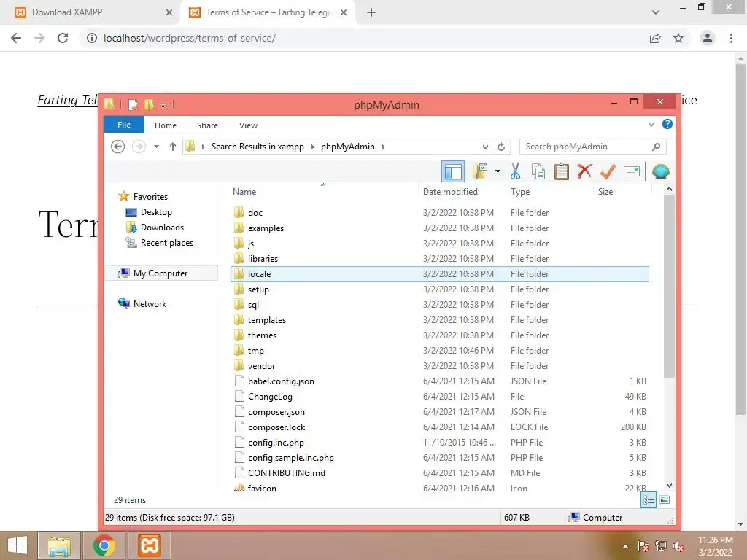747x560 pixels.
Task: Open the Chrome three-dot menu
Action: coord(731,38)
